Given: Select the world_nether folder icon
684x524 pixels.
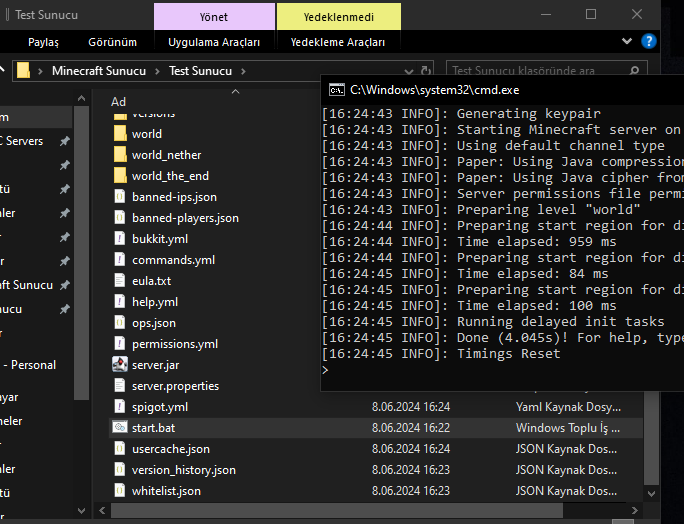Looking at the screenshot, I should 120,154.
